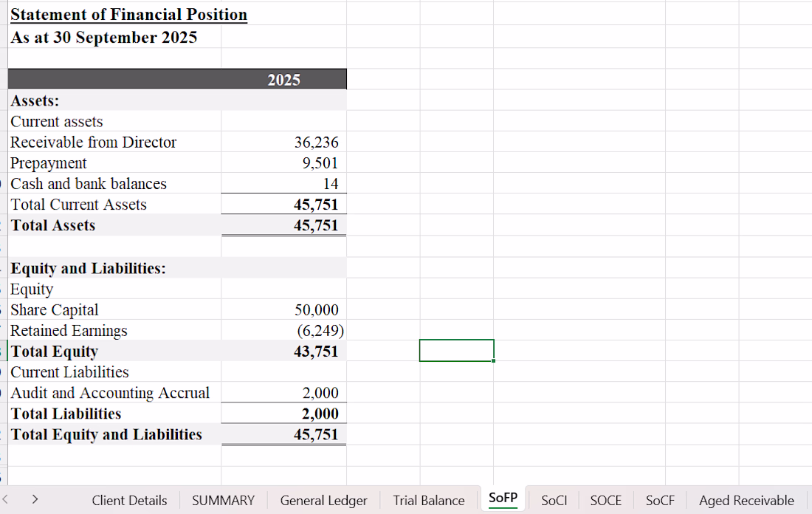The image size is (812, 514).
Task: Open the Aged Receivable sheet tab
Action: 746,500
